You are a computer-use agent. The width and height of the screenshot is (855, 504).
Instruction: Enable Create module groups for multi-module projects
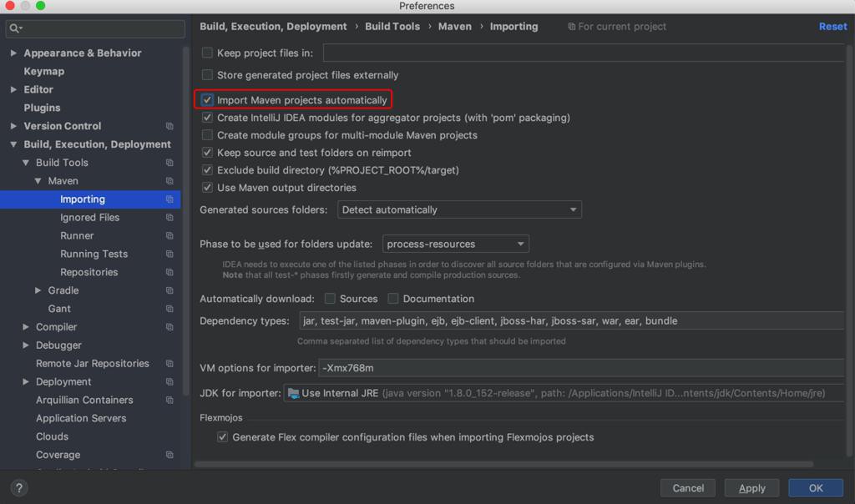click(207, 134)
